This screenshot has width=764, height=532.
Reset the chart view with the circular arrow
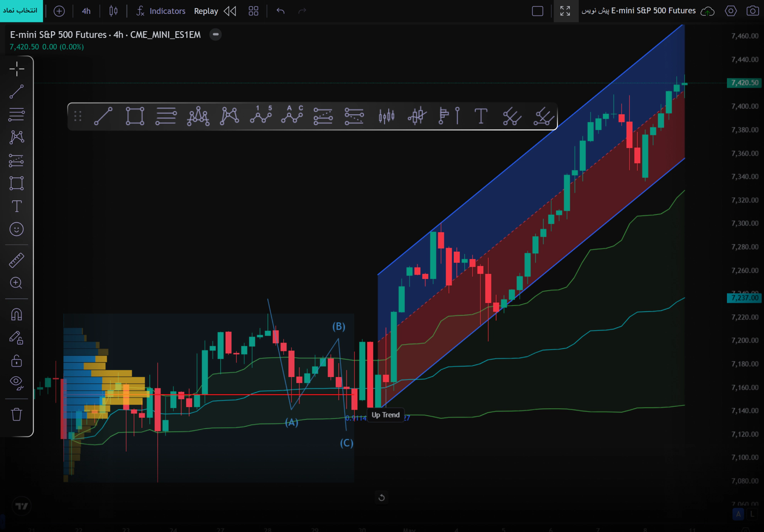382,497
